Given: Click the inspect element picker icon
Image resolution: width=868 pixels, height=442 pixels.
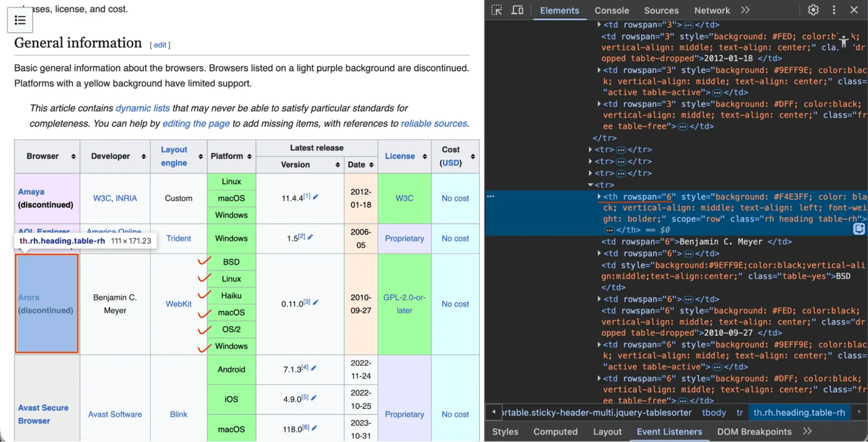Looking at the screenshot, I should [497, 10].
